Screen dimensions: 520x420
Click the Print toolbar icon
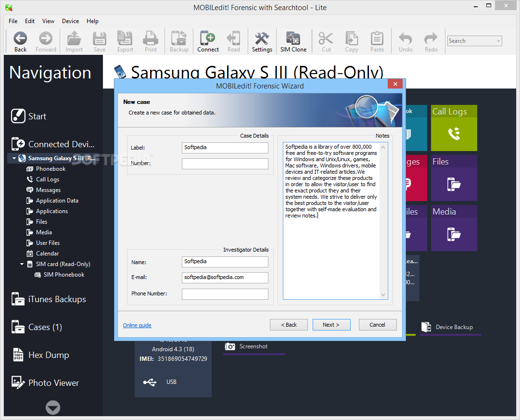click(x=151, y=41)
